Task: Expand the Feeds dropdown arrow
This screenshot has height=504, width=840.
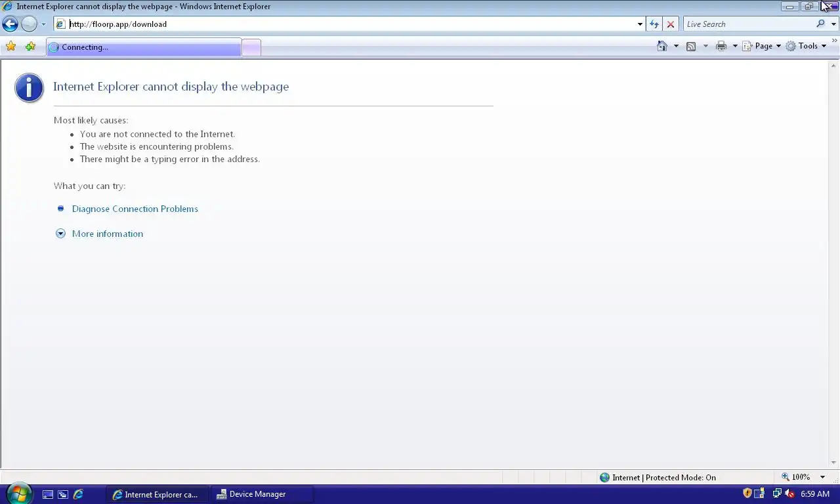Action: 705,46
